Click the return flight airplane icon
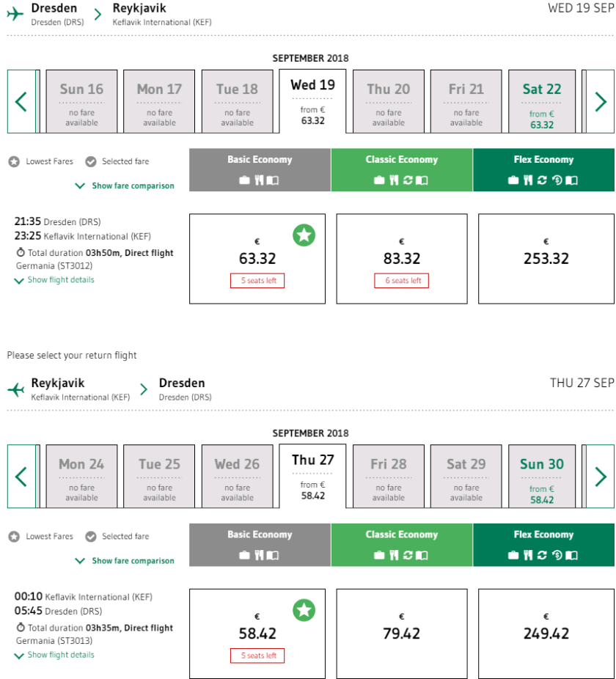Viewport: 616px width, 679px height. [x=15, y=389]
